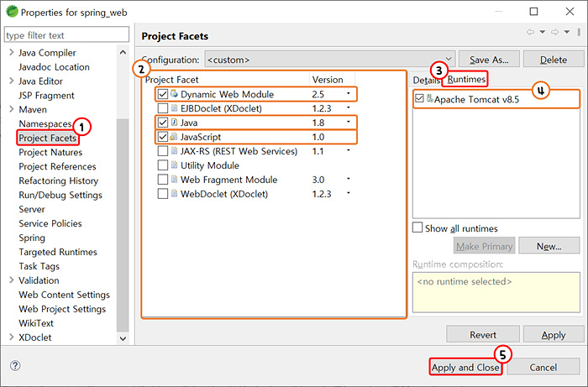Click the back navigation arrow icon
Viewport: 588px width, 387px height.
point(530,32)
